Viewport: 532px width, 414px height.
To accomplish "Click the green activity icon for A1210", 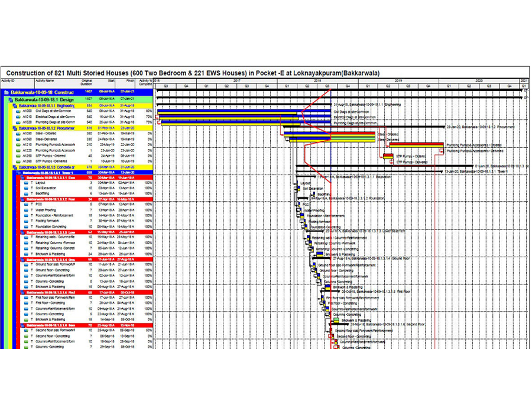I will (18, 145).
